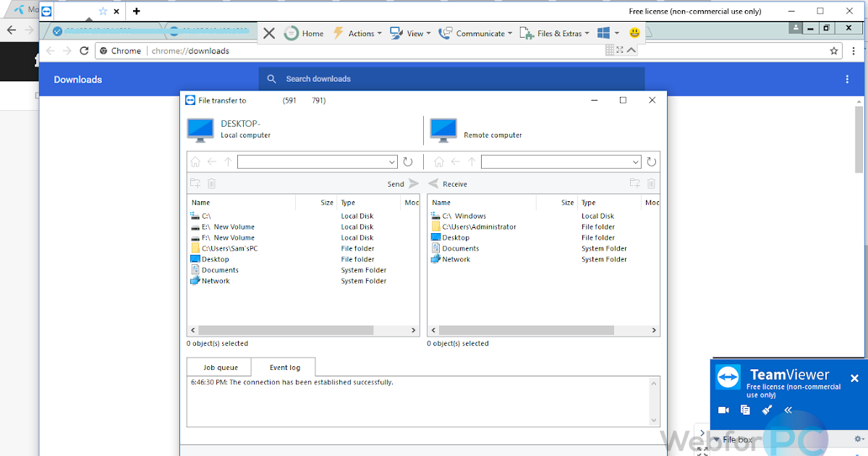Open the local path dropdown
The height and width of the screenshot is (456, 868).
click(392, 162)
